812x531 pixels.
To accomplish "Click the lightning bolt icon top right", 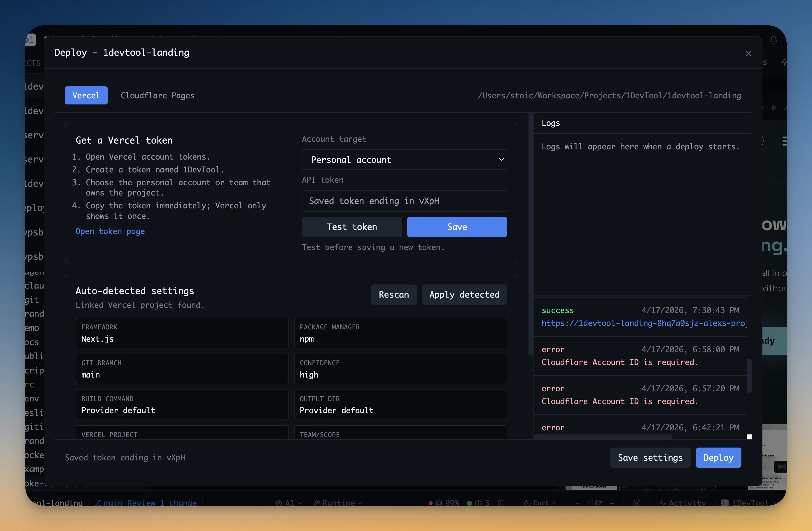I will [784, 62].
